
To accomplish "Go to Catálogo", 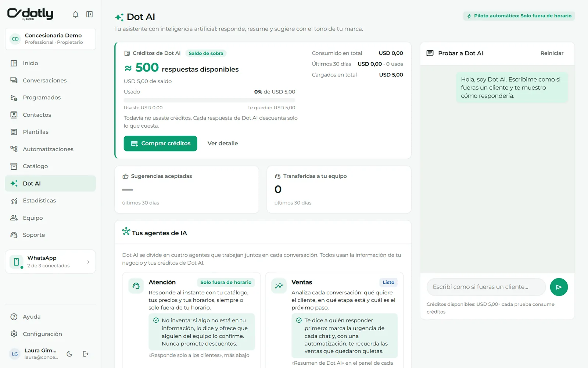I will coord(50,166).
